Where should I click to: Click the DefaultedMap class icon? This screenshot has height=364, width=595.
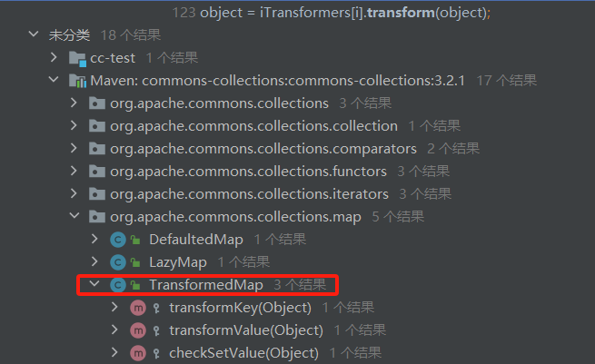pos(118,240)
